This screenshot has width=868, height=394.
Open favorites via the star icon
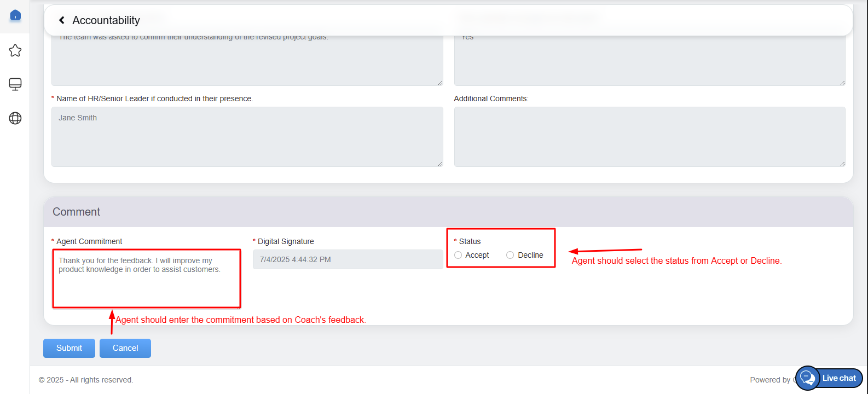coord(15,50)
